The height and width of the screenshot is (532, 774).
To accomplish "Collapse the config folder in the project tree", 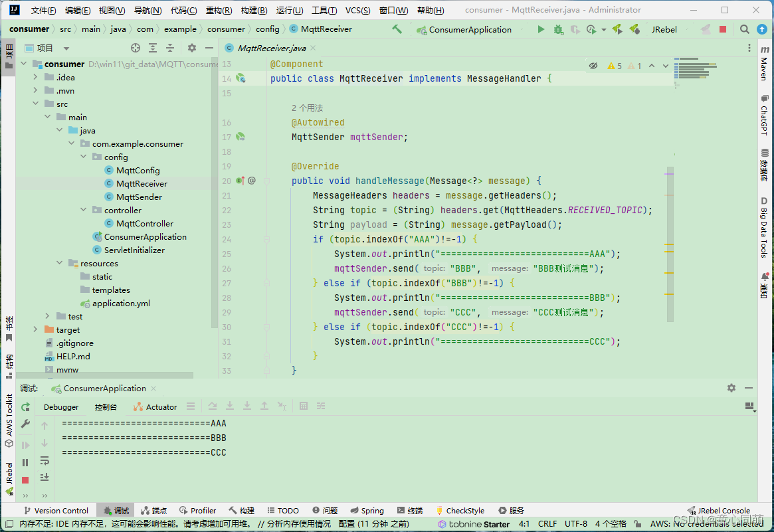I will pyautogui.click(x=83, y=157).
